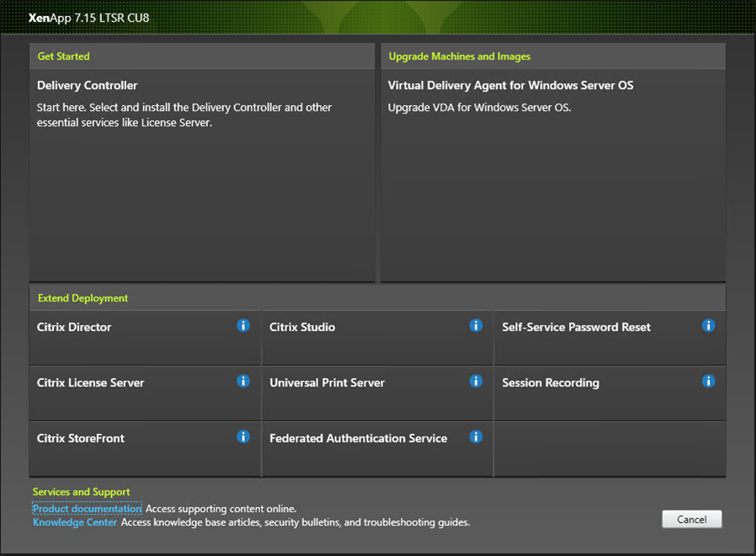The image size is (756, 556).
Task: Select Virtual Delivery Agent for Windows Server OS
Action: point(553,175)
